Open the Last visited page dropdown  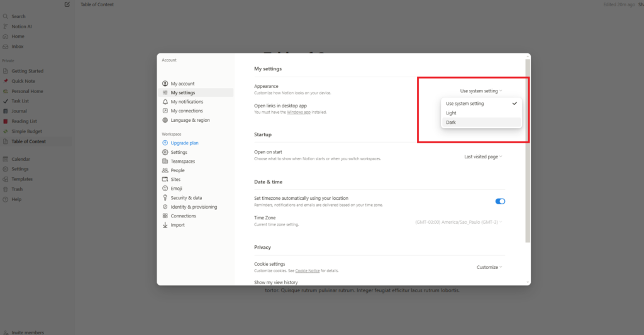tap(483, 157)
